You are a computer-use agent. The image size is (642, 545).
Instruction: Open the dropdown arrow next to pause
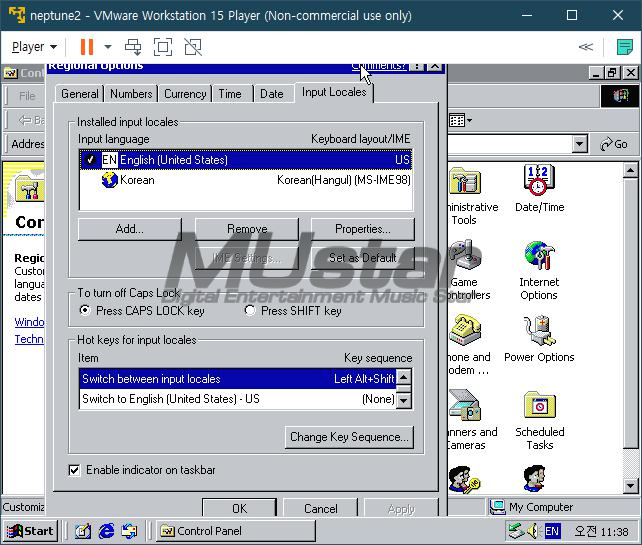[108, 47]
